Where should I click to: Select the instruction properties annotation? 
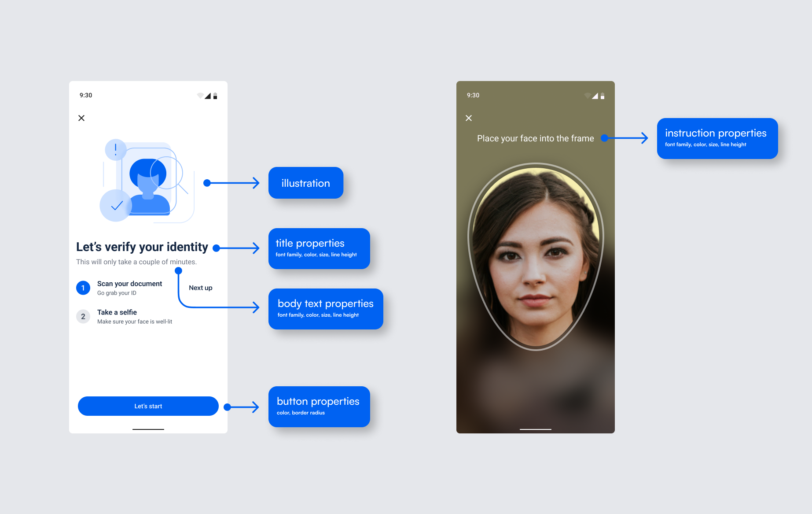[717, 138]
